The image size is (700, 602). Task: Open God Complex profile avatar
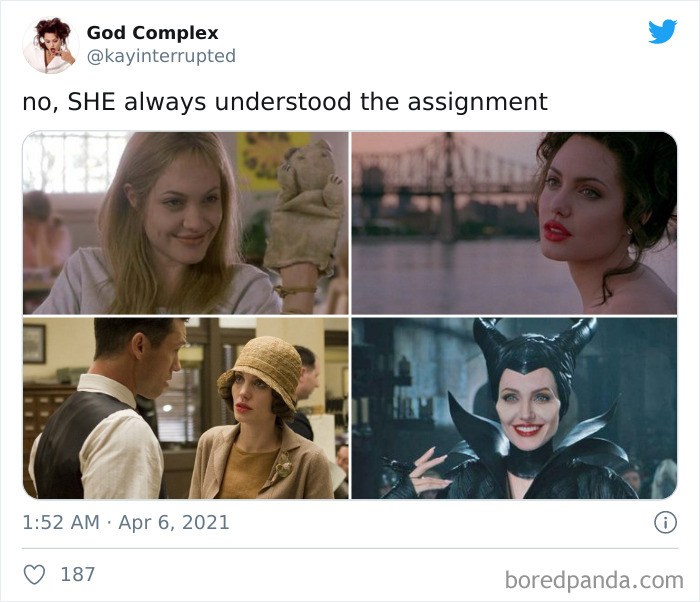tap(51, 45)
